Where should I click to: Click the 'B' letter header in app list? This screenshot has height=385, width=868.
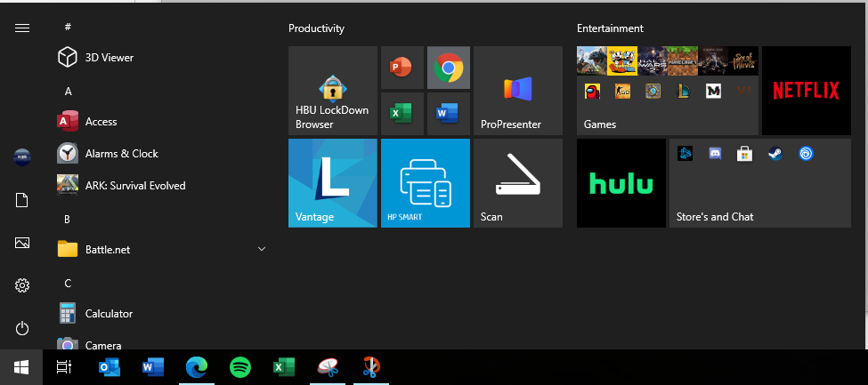67,220
